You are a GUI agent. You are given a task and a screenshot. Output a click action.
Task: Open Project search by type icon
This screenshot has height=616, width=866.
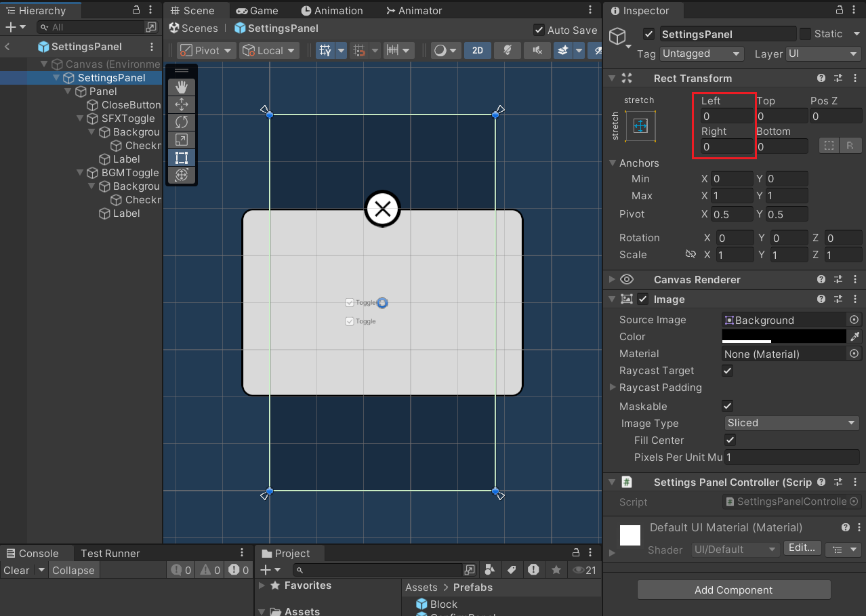[489, 570]
